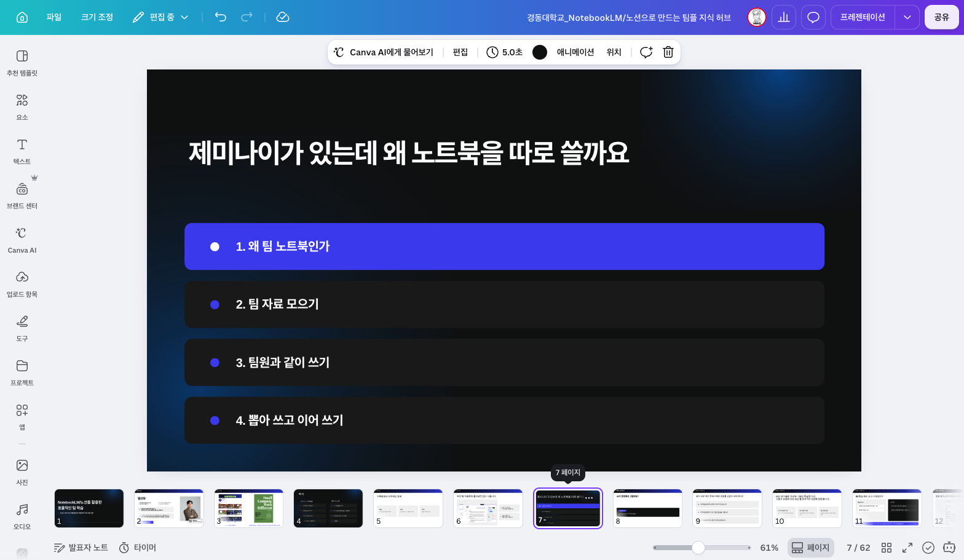This screenshot has width=964, height=560.
Task: Open design check checkmark icon
Action: (928, 548)
